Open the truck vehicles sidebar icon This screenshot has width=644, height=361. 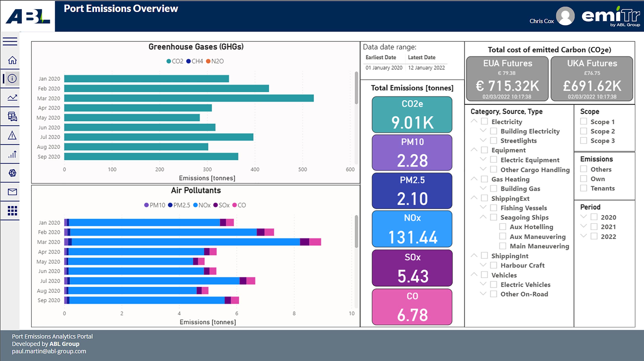[x=12, y=117]
